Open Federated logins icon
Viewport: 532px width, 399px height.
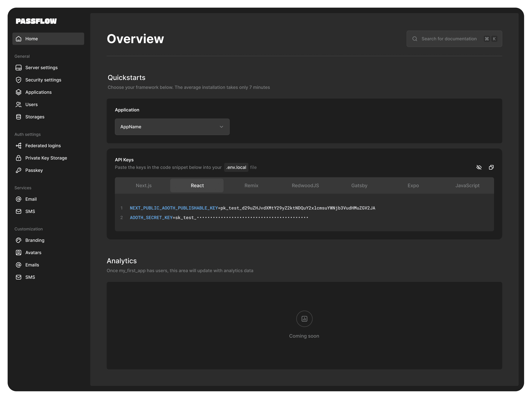[x=19, y=146]
